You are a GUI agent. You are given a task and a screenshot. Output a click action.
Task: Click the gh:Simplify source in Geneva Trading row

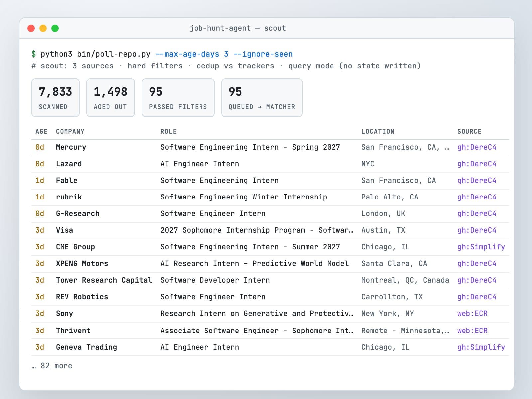(x=481, y=347)
